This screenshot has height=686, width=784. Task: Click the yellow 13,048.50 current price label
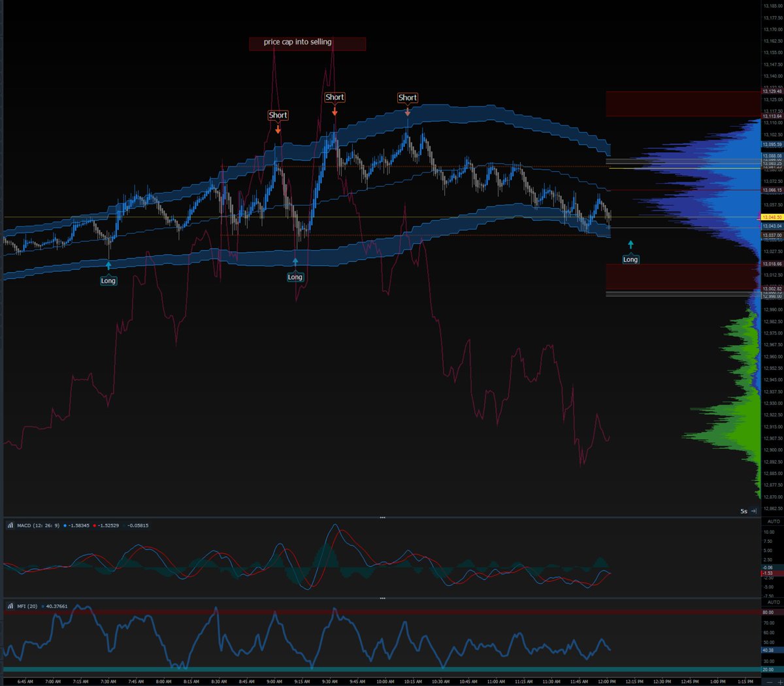[x=772, y=217]
